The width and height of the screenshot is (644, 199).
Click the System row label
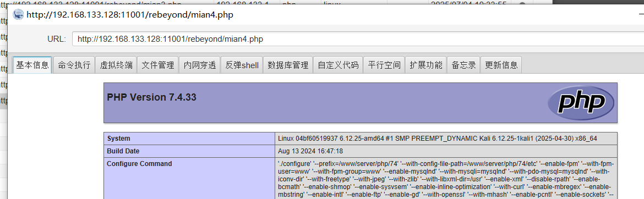(119, 139)
